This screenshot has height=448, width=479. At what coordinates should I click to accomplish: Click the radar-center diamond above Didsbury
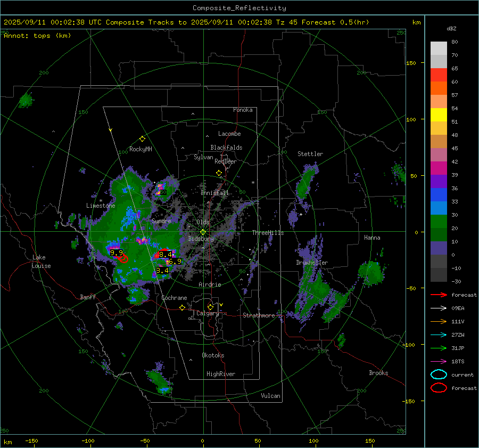[203, 232]
